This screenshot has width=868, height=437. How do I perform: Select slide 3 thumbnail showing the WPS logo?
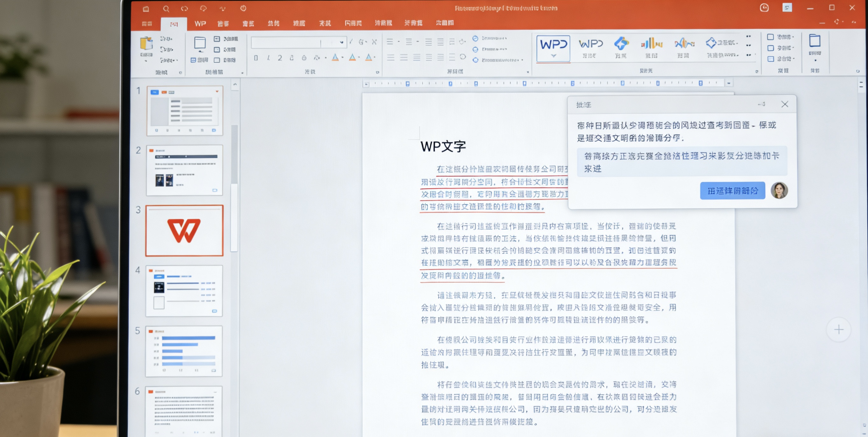pos(184,231)
